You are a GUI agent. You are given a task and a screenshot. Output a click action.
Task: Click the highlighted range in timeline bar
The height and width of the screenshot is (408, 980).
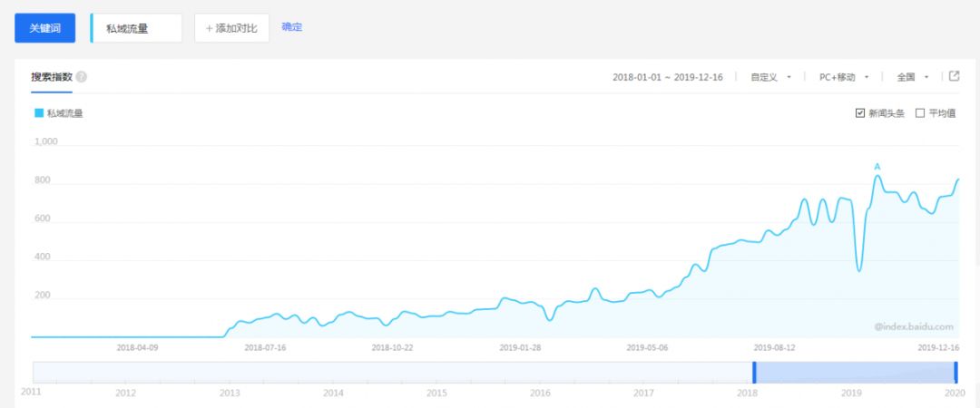pos(854,372)
